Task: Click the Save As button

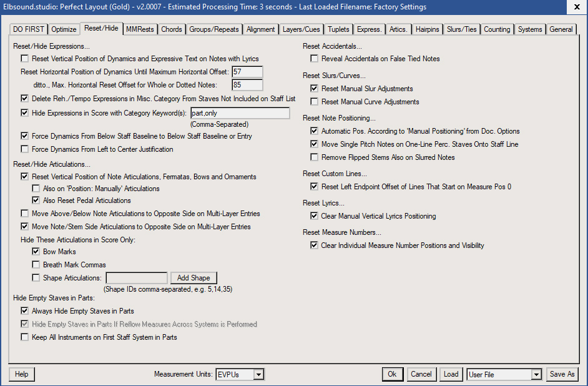Action: click(562, 374)
